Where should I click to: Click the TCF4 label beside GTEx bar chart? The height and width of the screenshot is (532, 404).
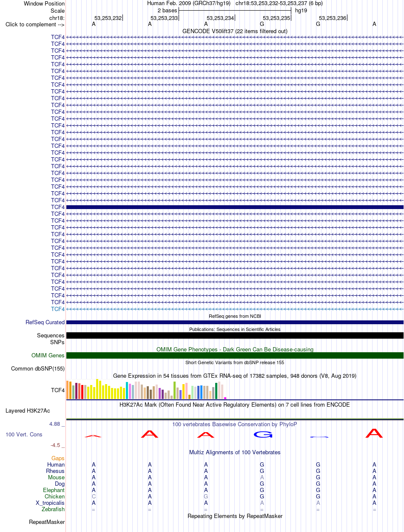[x=58, y=390]
